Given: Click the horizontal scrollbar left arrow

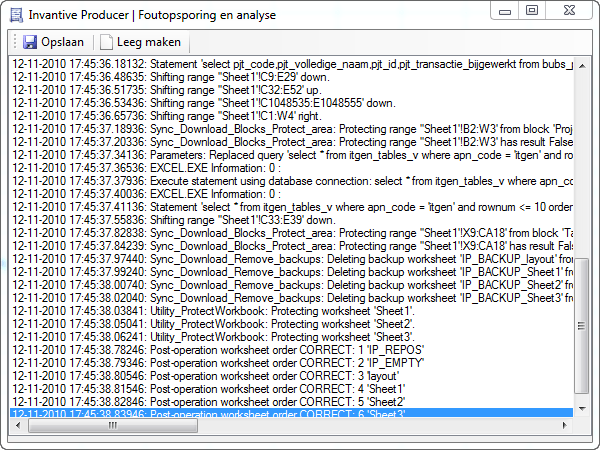Looking at the screenshot, I should 18,425.
